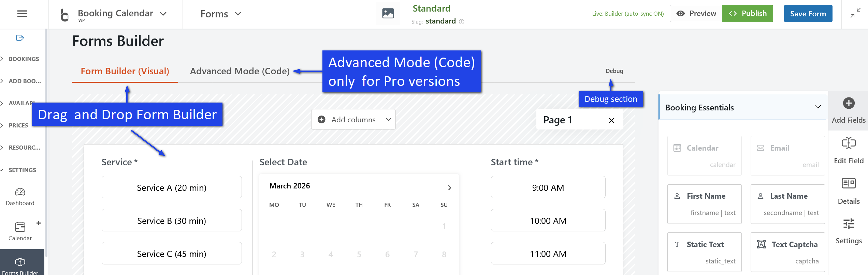Click the collapse fullscreen arrows icon
Viewport: 868px width, 275px height.
click(x=855, y=13)
